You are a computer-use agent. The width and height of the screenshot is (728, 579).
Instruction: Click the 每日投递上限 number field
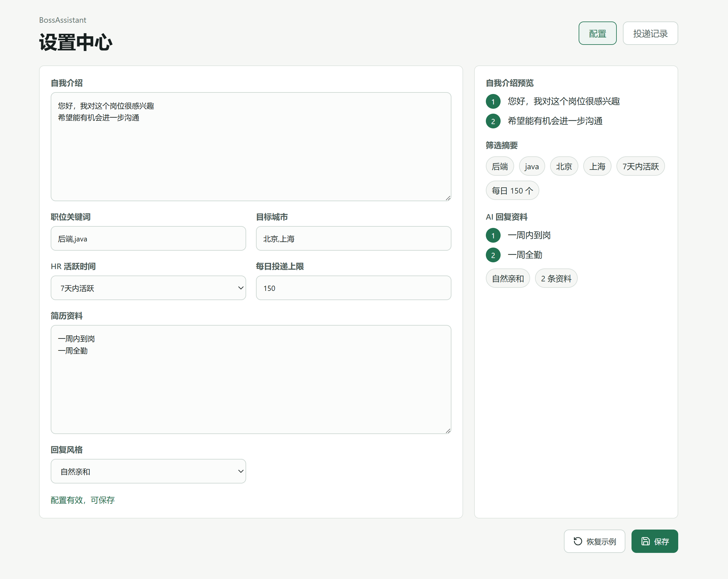pos(353,288)
